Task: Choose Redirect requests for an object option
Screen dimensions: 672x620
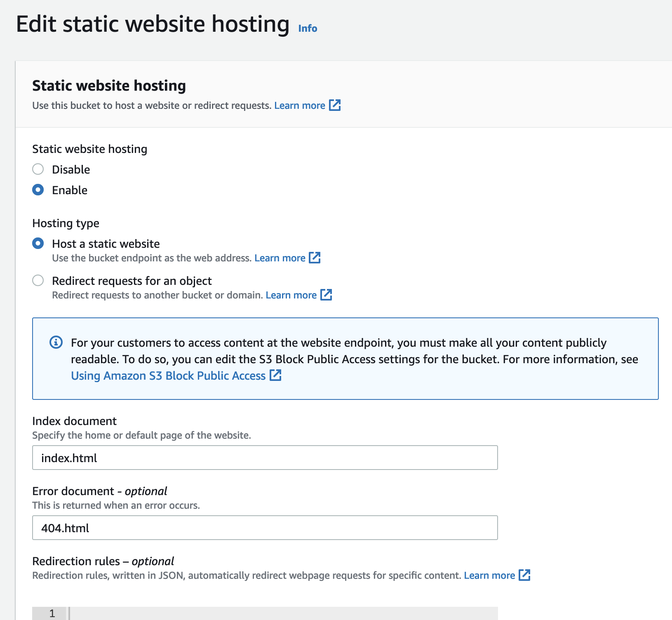Action: pos(38,280)
